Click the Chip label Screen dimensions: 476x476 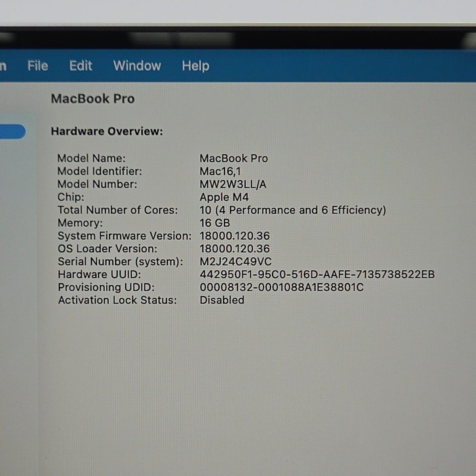(x=71, y=197)
